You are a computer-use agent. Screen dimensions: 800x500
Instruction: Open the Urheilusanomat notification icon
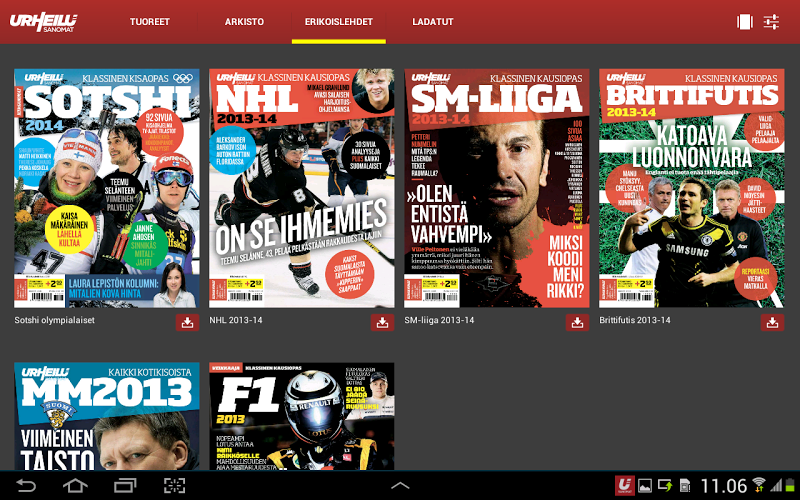(624, 485)
